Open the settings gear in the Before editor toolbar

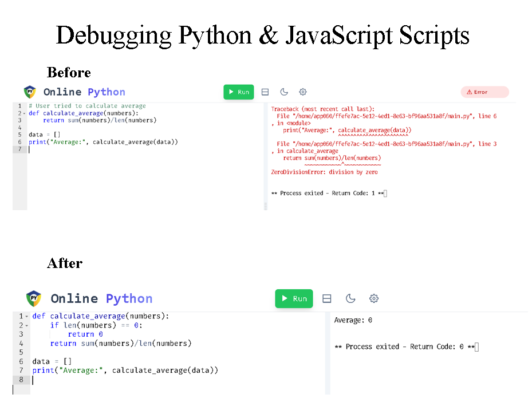(302, 92)
